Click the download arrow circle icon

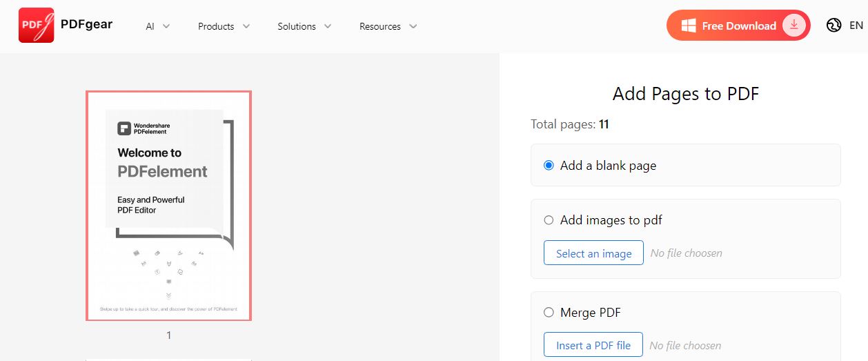pyautogui.click(x=794, y=26)
